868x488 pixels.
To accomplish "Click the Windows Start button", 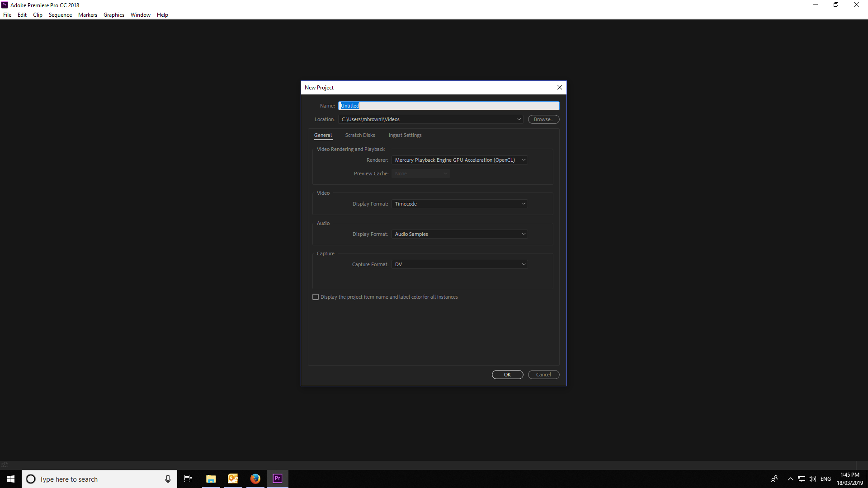I will click(11, 479).
